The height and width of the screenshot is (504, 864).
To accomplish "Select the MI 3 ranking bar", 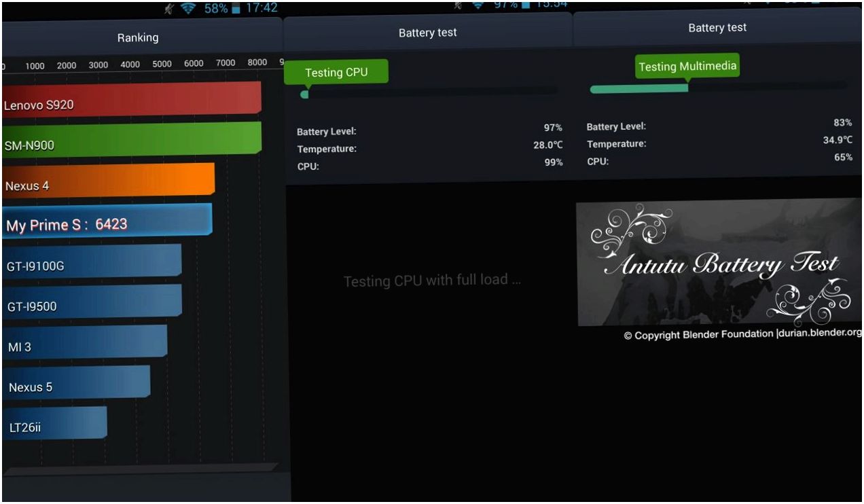I will (x=84, y=342).
